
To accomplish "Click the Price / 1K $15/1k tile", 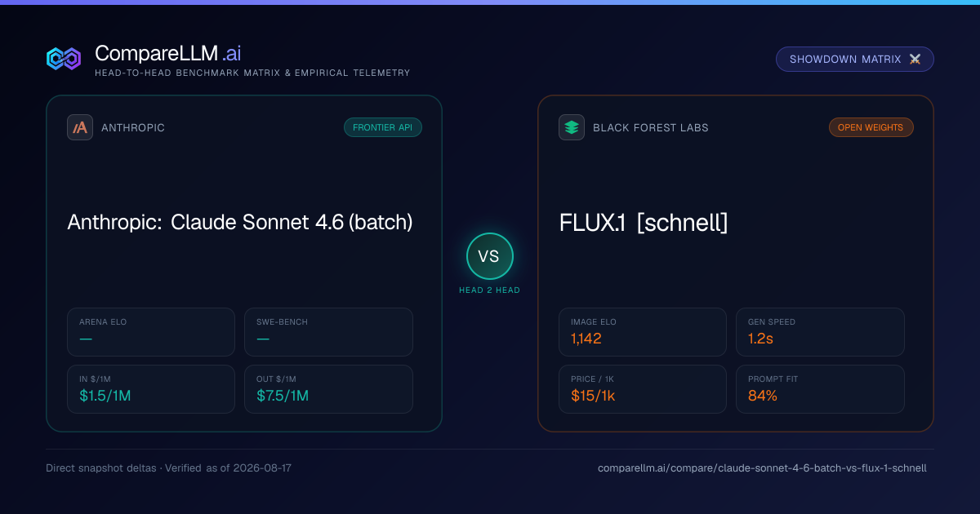I will click(643, 389).
